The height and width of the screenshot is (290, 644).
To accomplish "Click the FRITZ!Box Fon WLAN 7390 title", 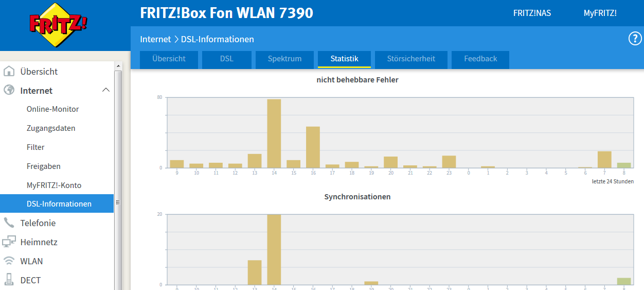I will pyautogui.click(x=226, y=13).
